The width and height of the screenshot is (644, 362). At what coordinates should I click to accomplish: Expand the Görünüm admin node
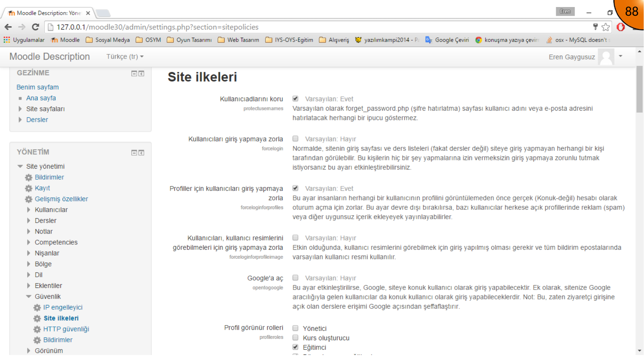(28, 351)
